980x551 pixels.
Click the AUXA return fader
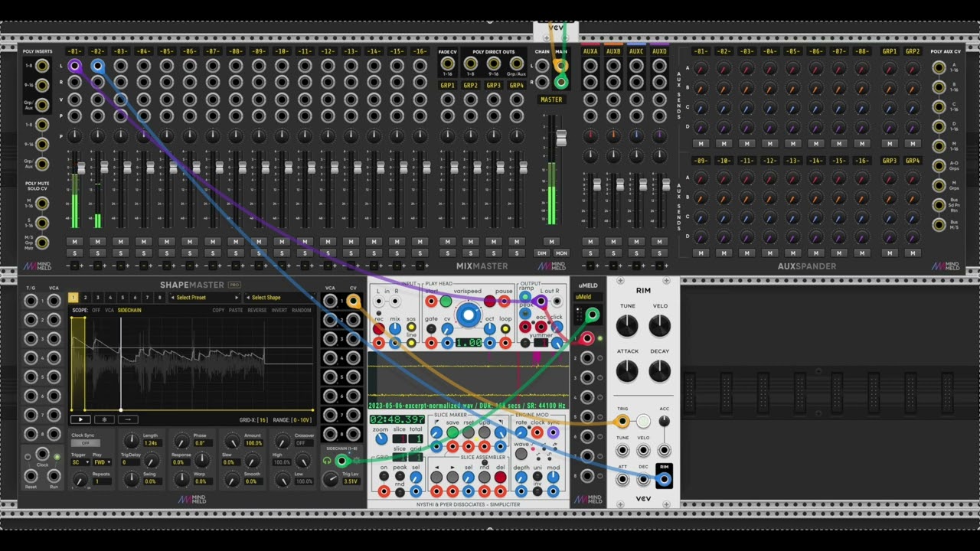pyautogui.click(x=596, y=184)
